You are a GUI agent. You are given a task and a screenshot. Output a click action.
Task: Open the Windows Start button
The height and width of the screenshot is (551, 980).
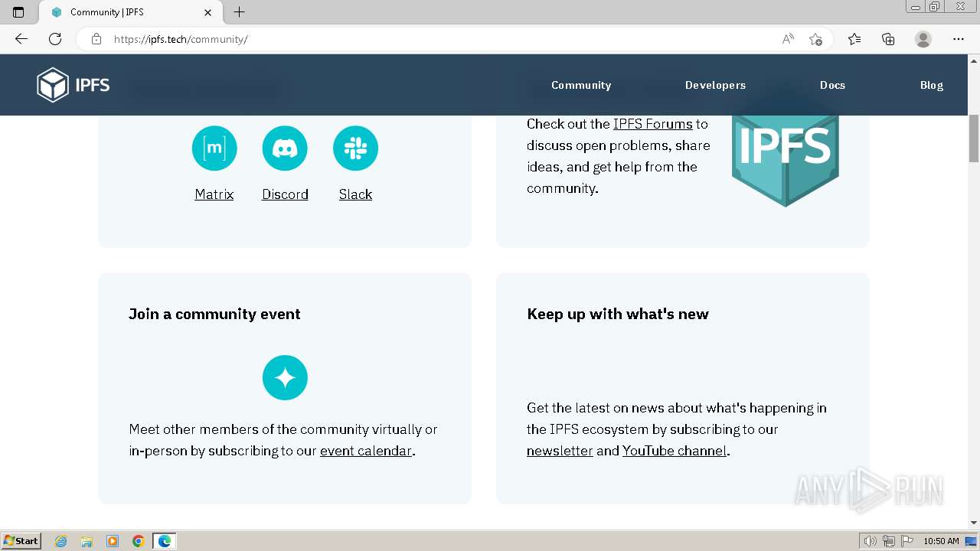[x=21, y=541]
